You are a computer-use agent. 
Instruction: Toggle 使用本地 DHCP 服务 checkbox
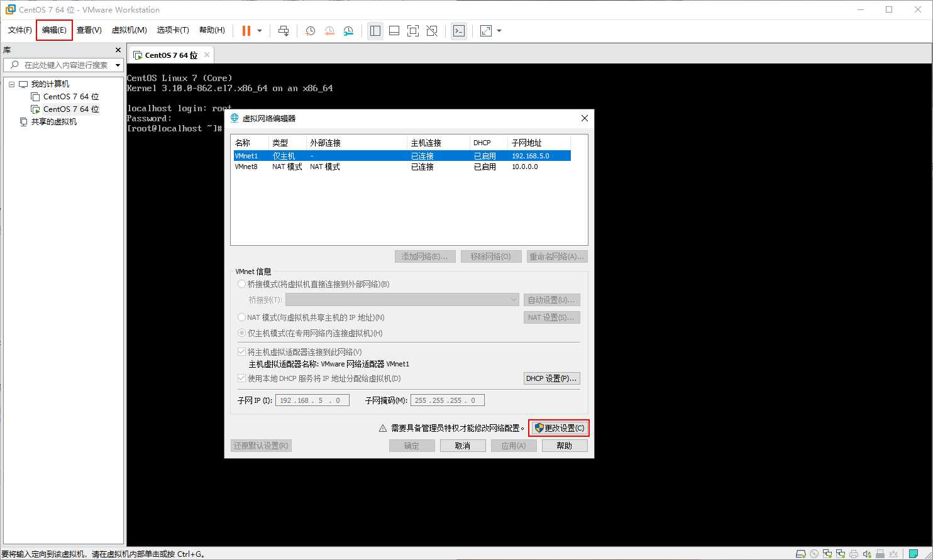coord(242,378)
